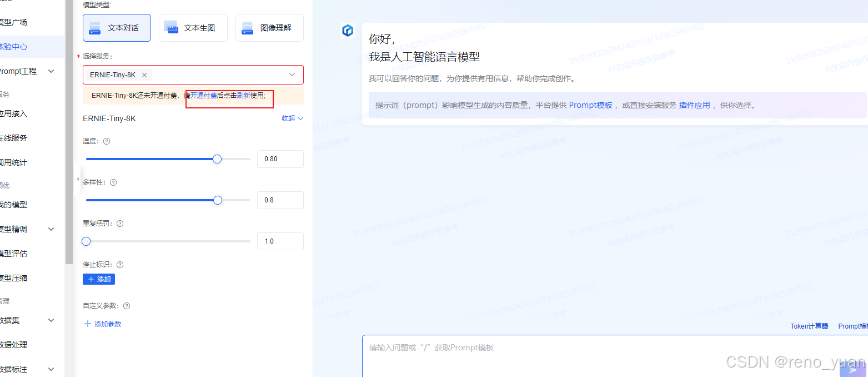Click the 重复惩罚 value field 1.0
Screen dimensions: 868x377
tap(280, 241)
